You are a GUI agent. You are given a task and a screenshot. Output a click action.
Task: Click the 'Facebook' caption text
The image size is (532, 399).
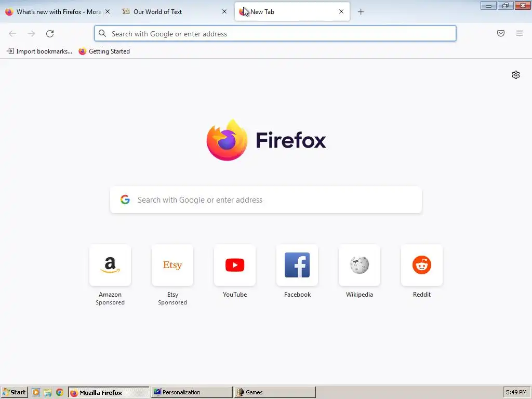point(297,295)
